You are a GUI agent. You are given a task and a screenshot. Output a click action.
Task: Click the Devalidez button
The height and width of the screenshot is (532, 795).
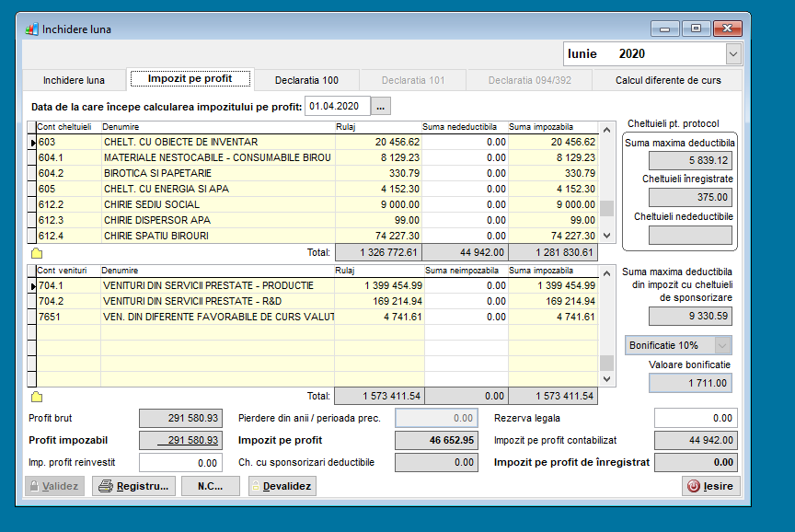(282, 486)
